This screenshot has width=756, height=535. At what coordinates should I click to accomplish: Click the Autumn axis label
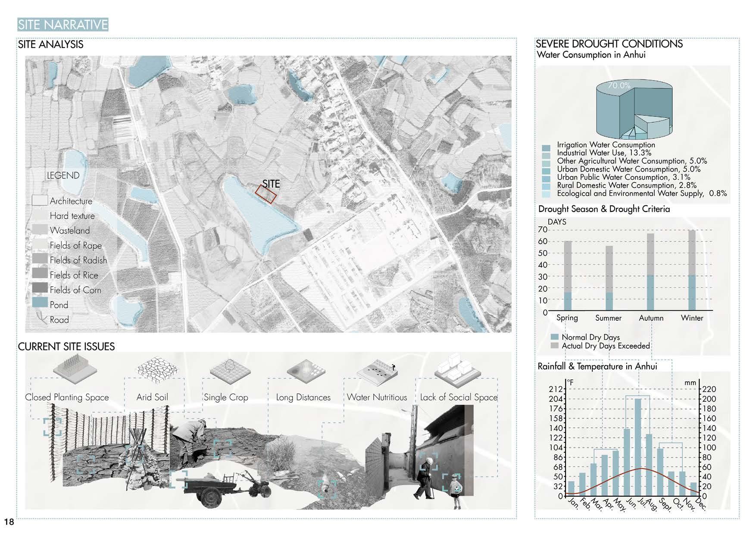click(x=651, y=318)
